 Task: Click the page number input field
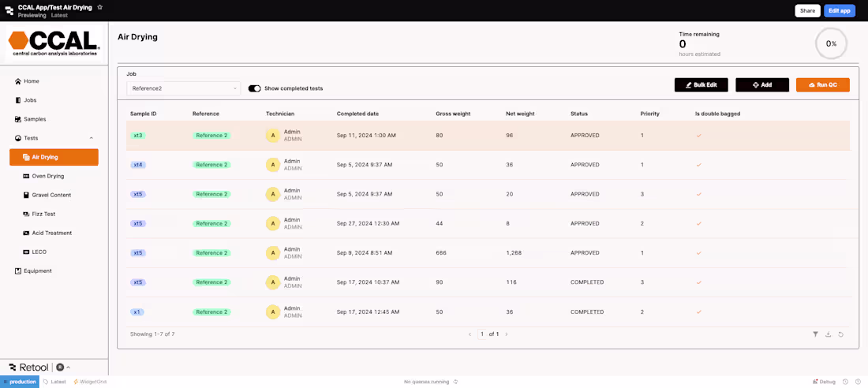coord(482,334)
